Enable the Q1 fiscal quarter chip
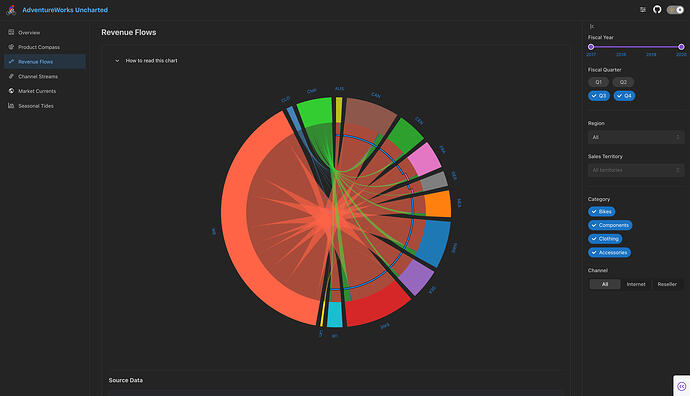 598,82
